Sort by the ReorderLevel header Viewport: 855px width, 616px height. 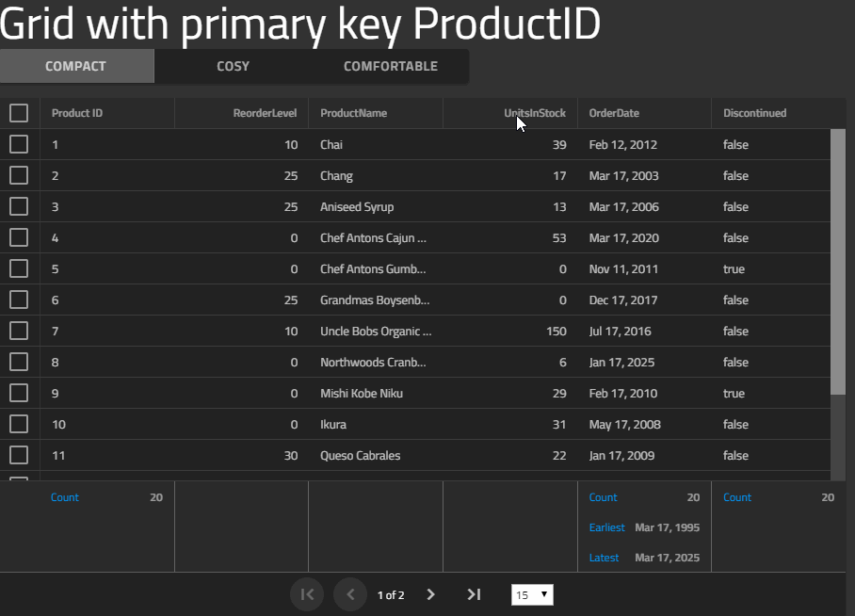[x=265, y=113]
